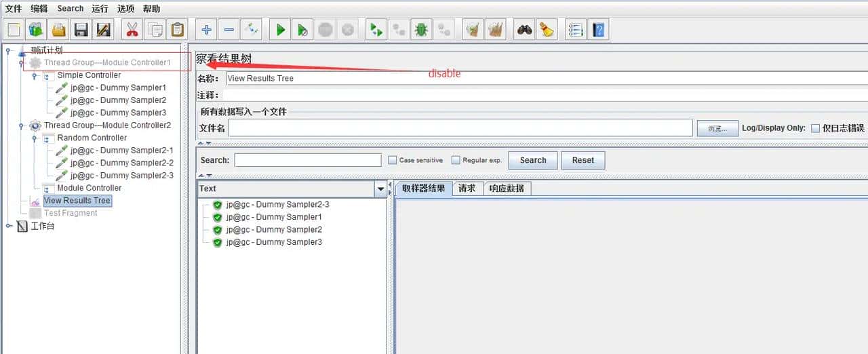
Task: Switch to the 取样器结果 tab
Action: (424, 189)
